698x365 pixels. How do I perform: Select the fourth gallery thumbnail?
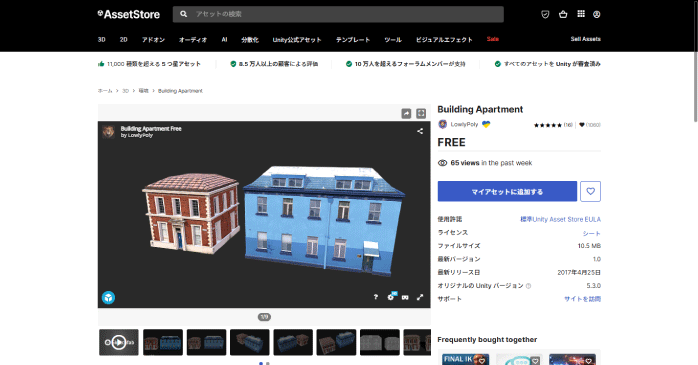pyautogui.click(x=250, y=342)
